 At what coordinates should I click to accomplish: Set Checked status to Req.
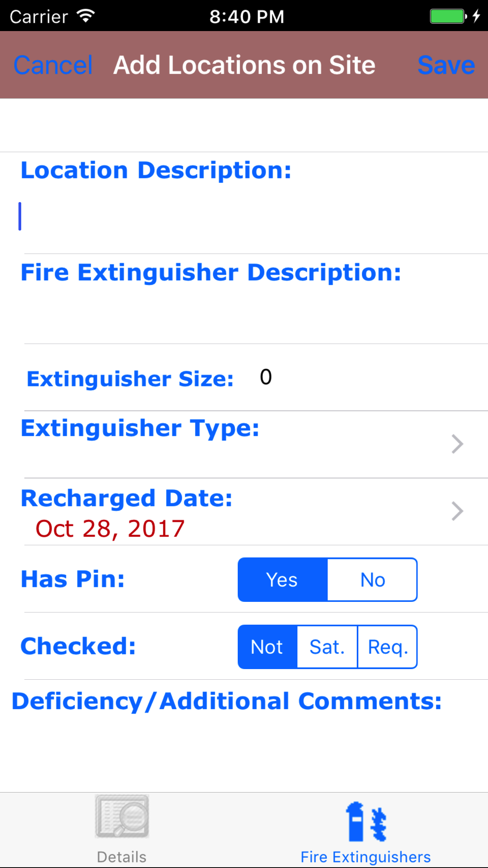click(x=388, y=647)
